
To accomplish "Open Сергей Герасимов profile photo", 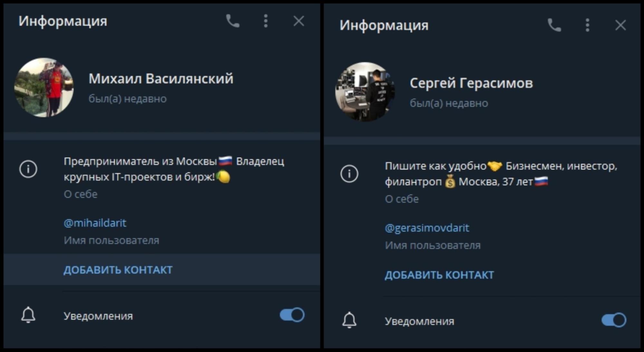I will pyautogui.click(x=365, y=92).
